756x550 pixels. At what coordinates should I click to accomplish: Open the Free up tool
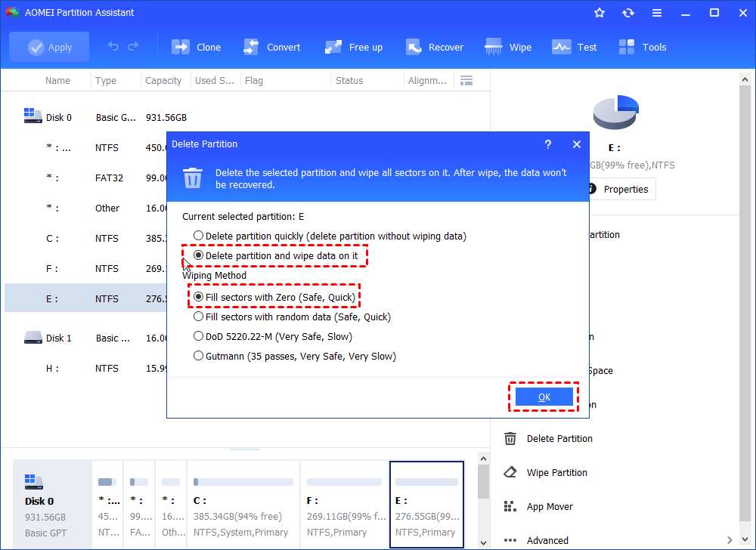click(x=354, y=47)
